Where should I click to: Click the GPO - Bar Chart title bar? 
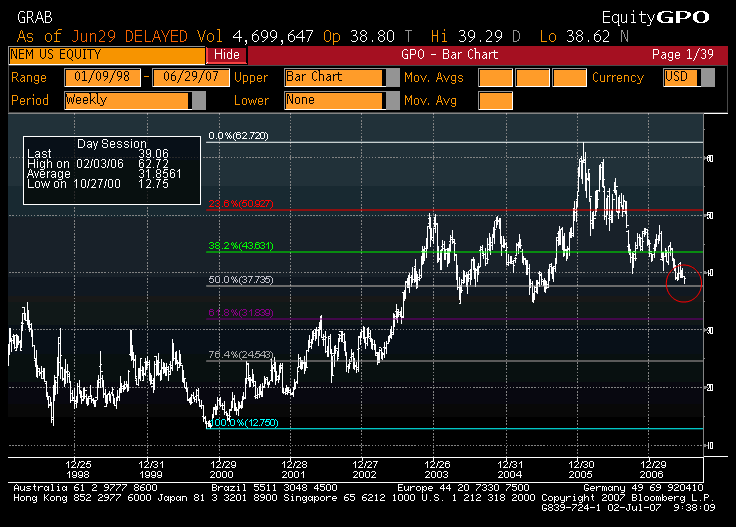449,55
